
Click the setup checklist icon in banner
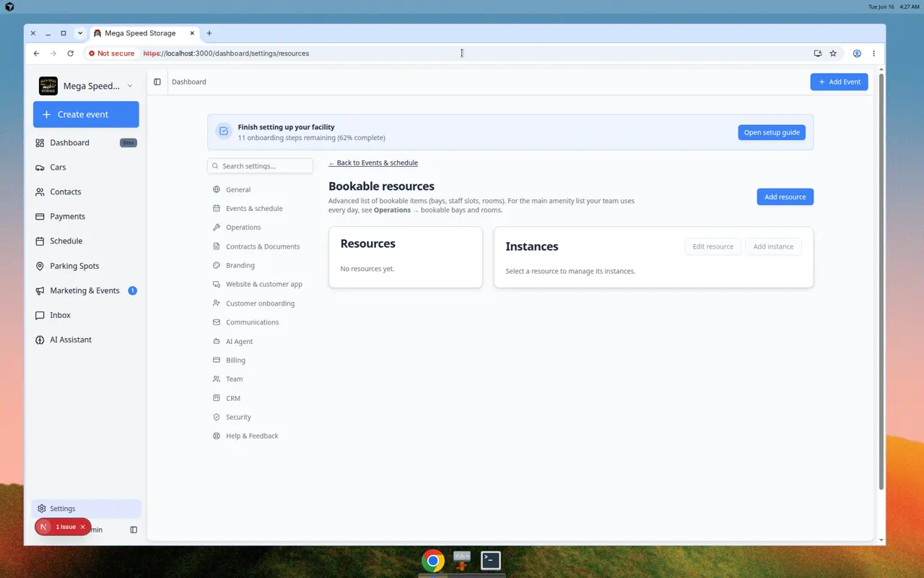[x=224, y=131]
